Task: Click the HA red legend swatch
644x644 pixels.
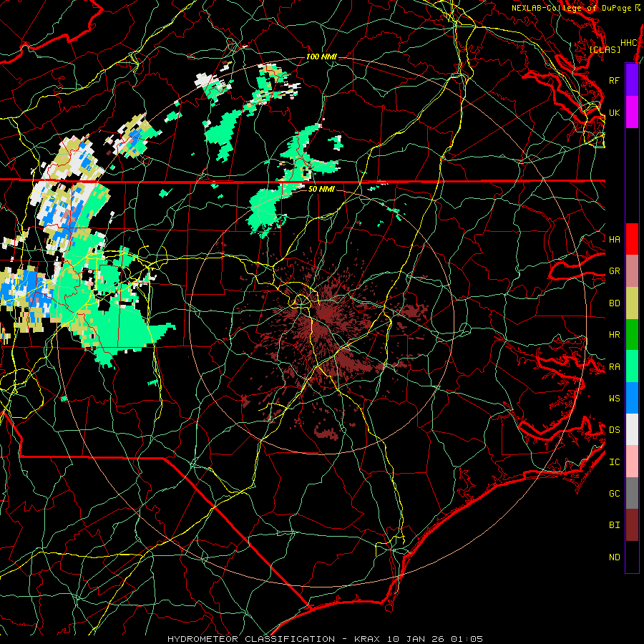Action: pyautogui.click(x=632, y=239)
